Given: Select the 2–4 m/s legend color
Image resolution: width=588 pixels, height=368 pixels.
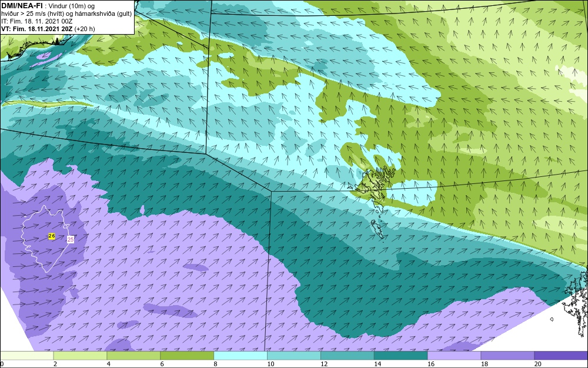Looking at the screenshot, I should coord(80,356).
